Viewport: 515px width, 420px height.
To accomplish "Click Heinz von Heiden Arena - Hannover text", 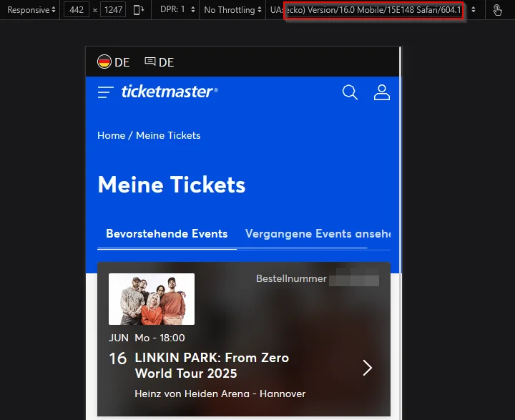I will click(x=220, y=394).
